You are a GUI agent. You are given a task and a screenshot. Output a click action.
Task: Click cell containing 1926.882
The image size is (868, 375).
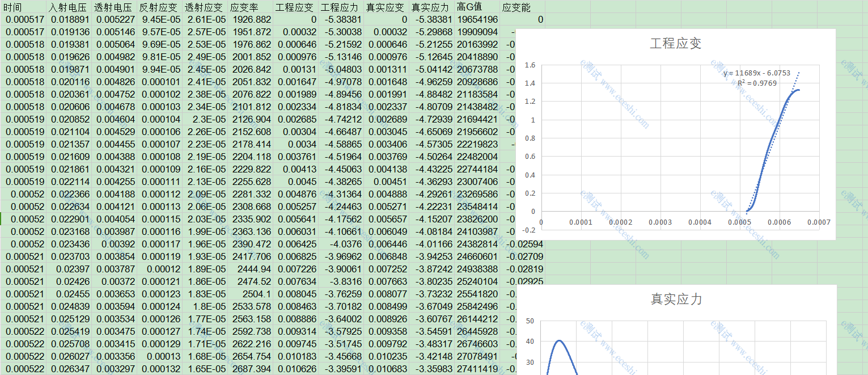click(x=251, y=19)
